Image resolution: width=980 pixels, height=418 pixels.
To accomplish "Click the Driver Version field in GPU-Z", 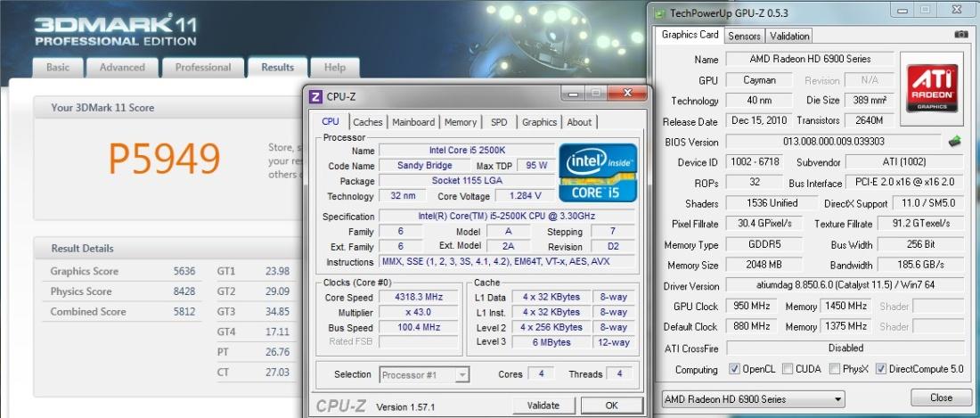I will pos(845,285).
